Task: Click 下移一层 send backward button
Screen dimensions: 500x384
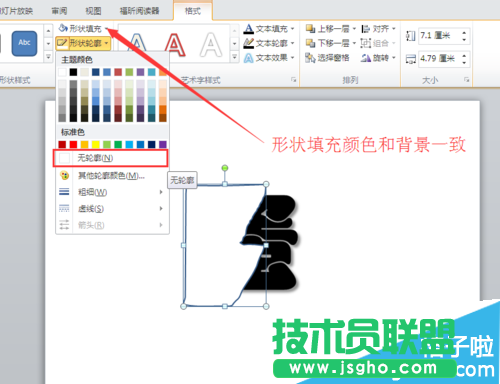Action: (x=327, y=43)
